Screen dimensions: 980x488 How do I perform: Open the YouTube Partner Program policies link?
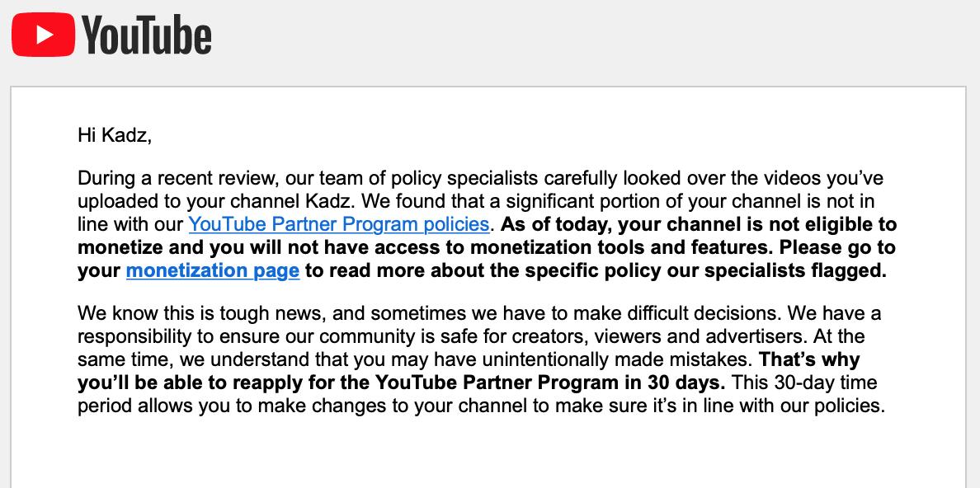click(x=339, y=223)
